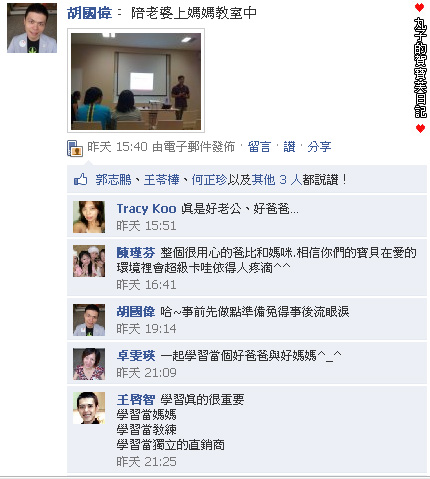430x479 pixels.
Task: Click 王啓智 name link in comment
Action: [x=136, y=399]
